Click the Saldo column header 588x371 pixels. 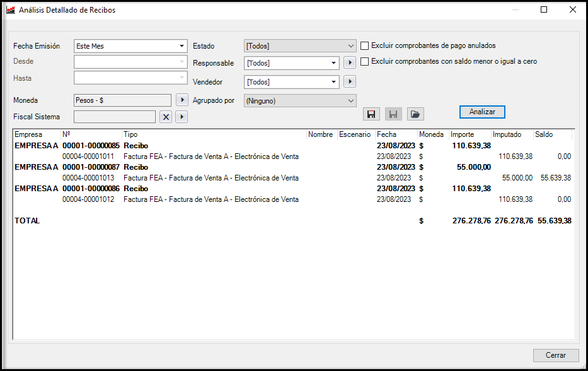[552, 134]
